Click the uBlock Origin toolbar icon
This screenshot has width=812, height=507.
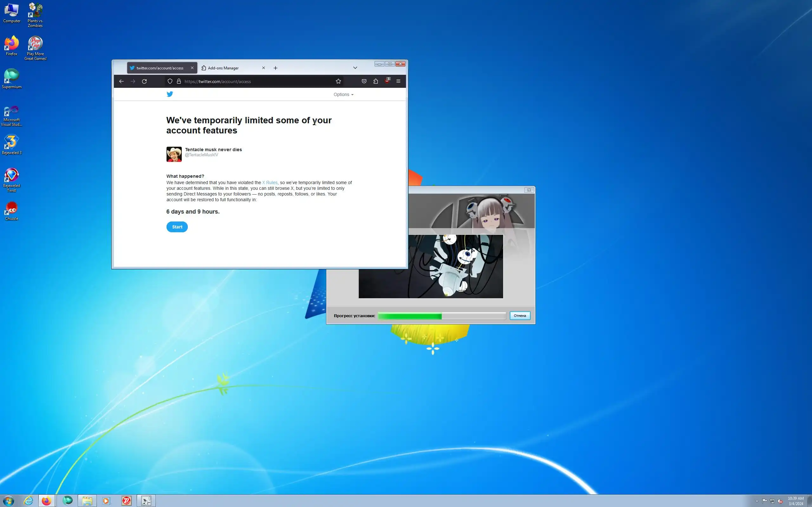tap(387, 81)
